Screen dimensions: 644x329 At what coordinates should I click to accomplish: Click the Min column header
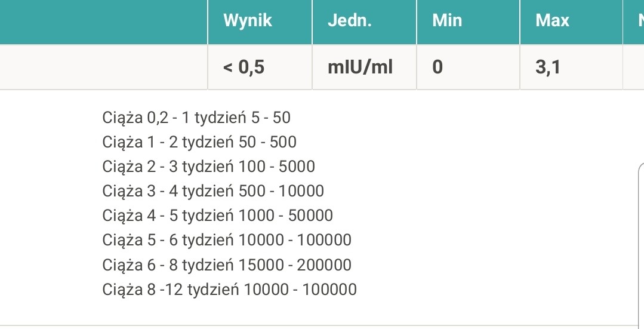pyautogui.click(x=447, y=21)
